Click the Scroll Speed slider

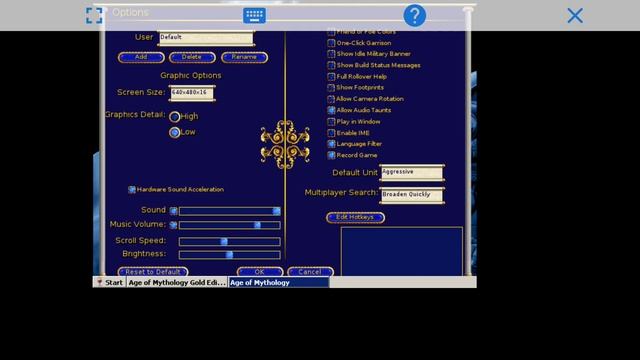coord(229,242)
